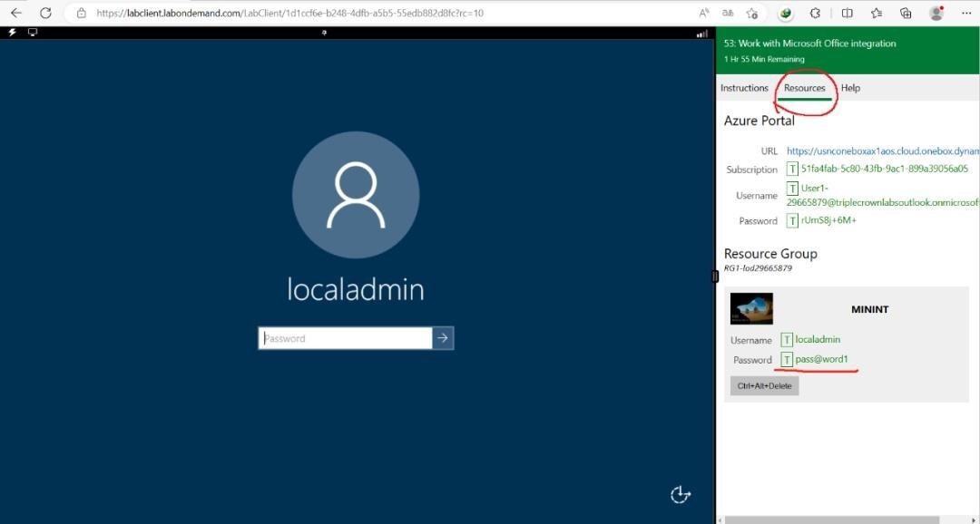Viewport: 980px width, 524px height.
Task: Click the lab commands lightning bolt icon
Action: 12,33
